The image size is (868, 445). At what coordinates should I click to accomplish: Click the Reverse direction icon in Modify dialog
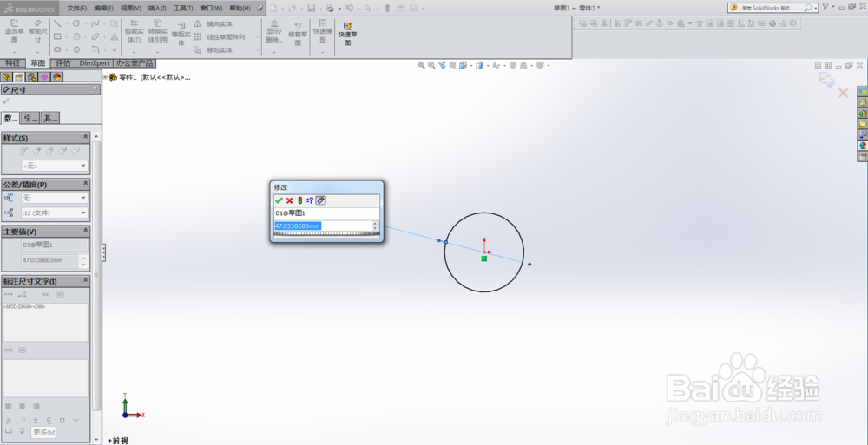pos(310,200)
